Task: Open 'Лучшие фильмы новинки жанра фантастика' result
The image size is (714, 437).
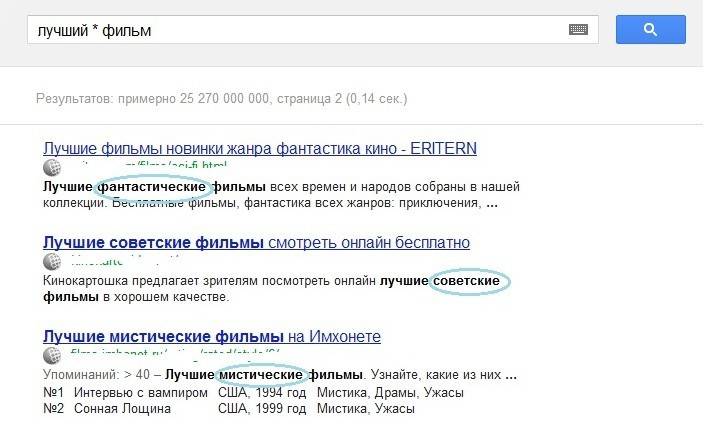Action: pos(260,148)
